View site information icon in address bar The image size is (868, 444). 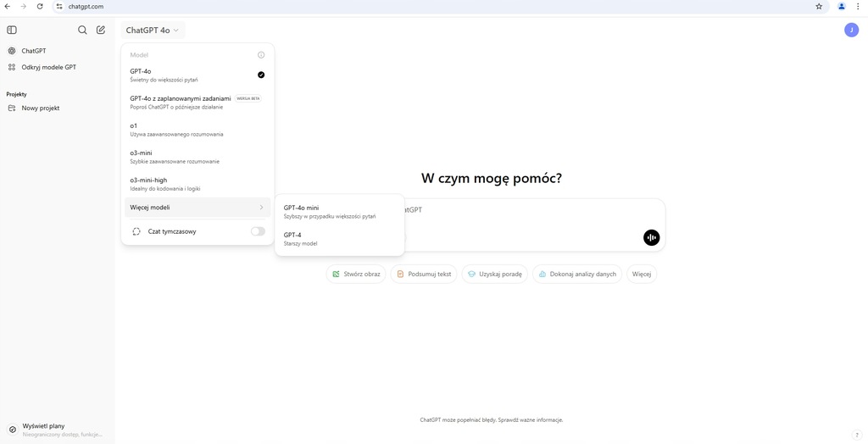(x=59, y=7)
